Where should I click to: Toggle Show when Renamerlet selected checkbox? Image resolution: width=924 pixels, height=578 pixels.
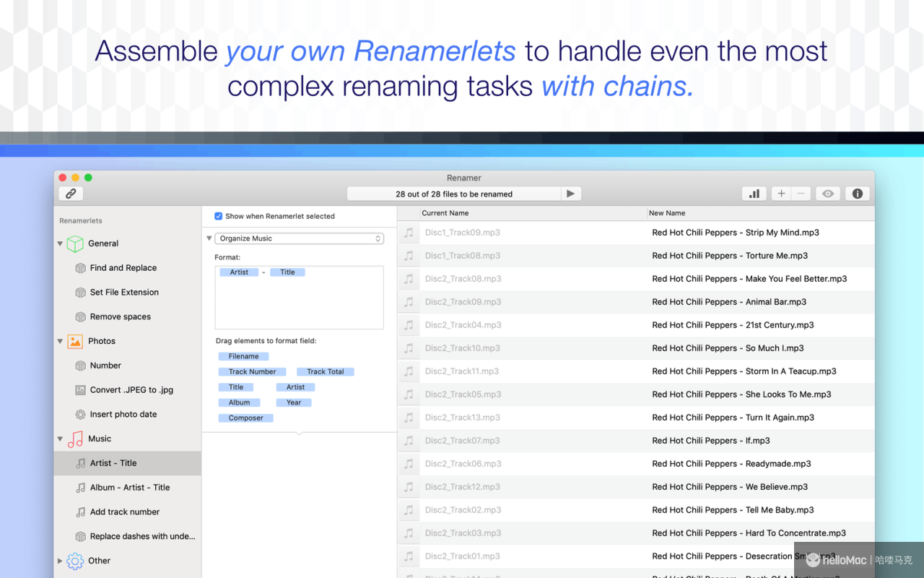tap(219, 216)
